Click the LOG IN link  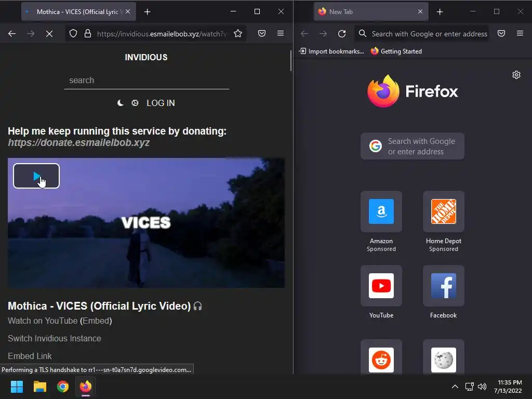[x=161, y=103]
